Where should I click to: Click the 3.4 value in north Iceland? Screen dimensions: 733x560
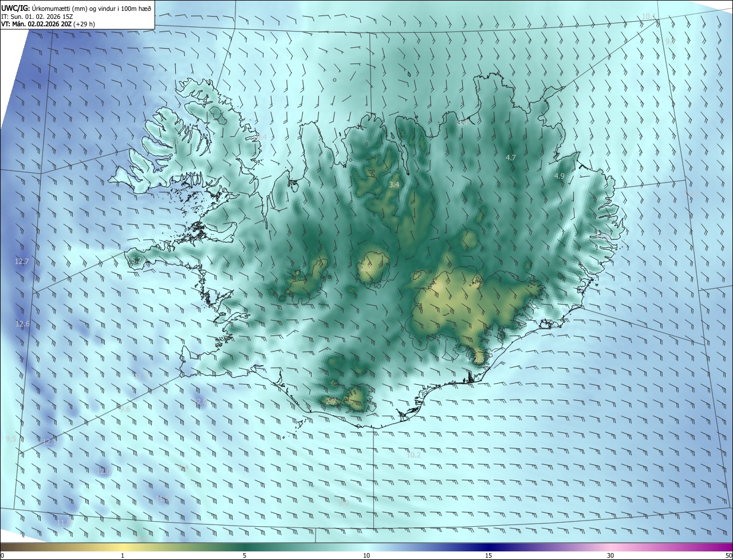click(x=394, y=185)
